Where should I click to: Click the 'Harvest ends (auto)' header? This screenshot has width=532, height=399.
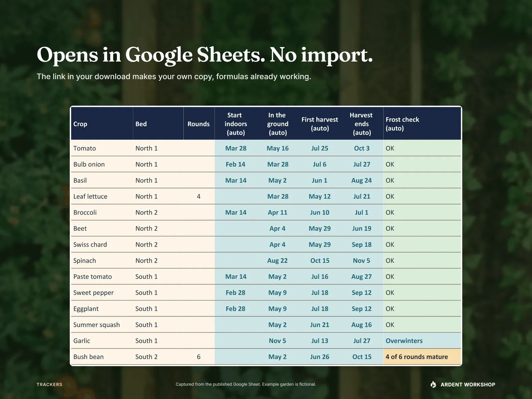[361, 124]
